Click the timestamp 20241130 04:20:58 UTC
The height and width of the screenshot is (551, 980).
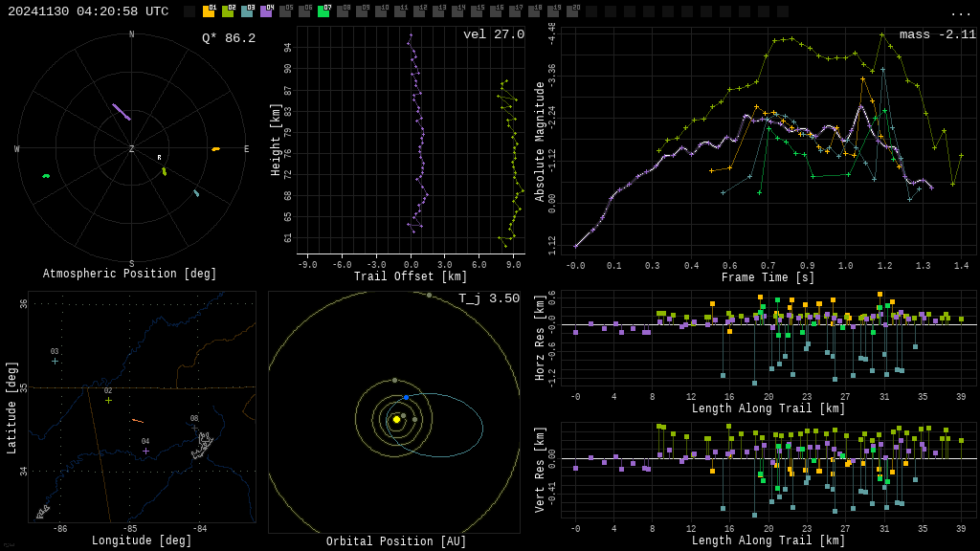click(88, 11)
